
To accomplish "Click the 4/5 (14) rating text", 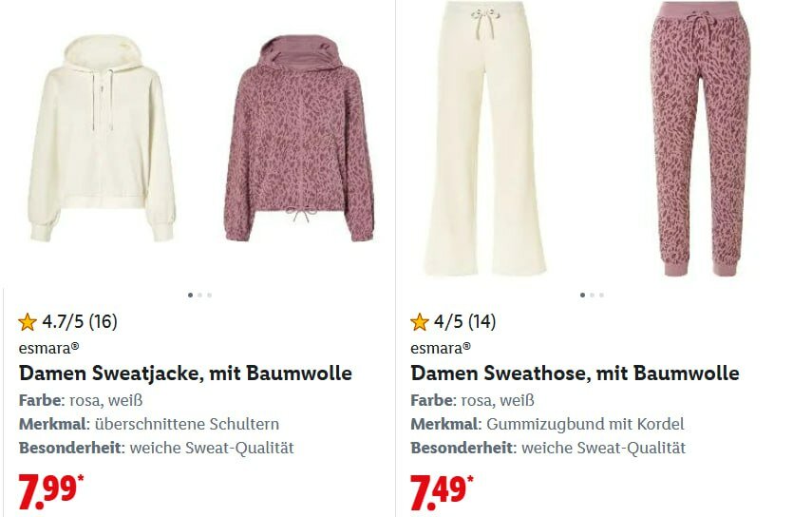I will click(x=465, y=322).
